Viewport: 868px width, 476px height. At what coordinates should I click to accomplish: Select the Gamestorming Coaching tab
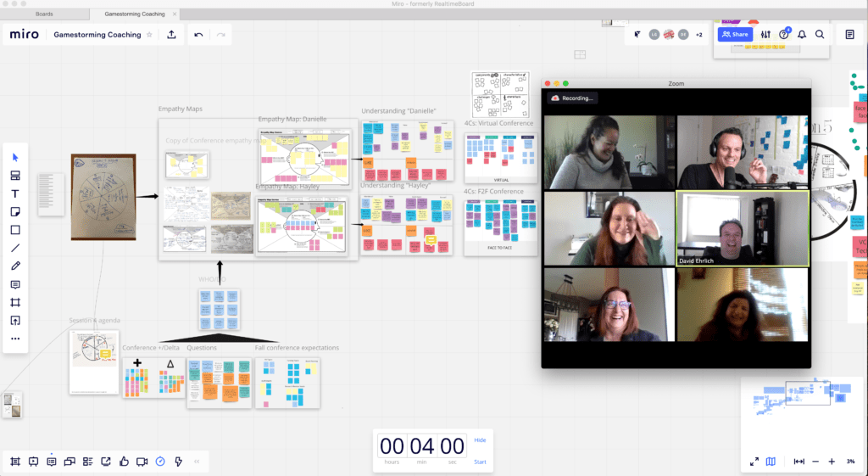tap(135, 14)
